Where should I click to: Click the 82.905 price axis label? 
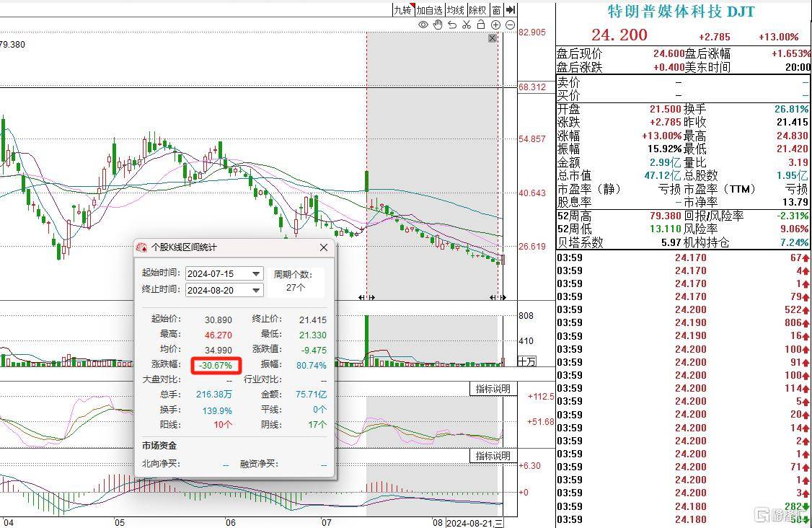click(532, 32)
